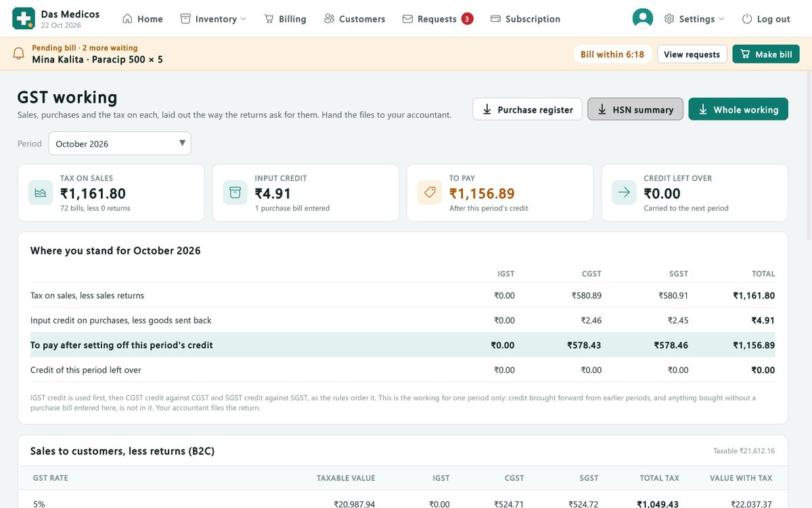Click the 'GST working' page heading
Screen dimensions: 812x508
68,98
